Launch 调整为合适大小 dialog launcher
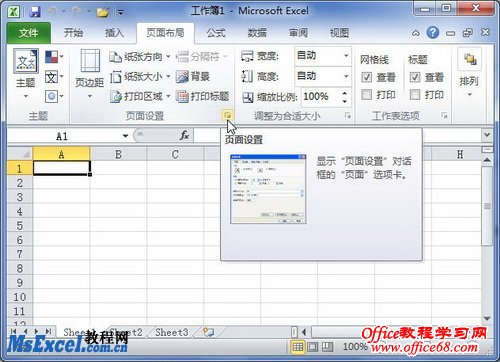500x362 pixels. click(348, 116)
